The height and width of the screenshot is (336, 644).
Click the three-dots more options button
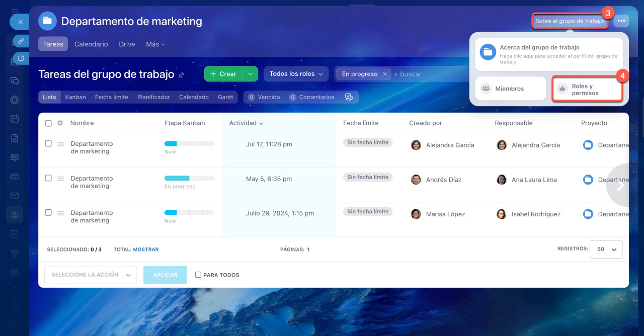point(621,21)
